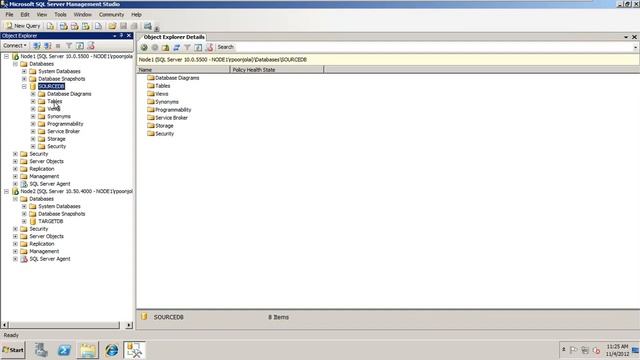Select TARGETDB in the Object Explorer tree
Viewport: 640px width, 360px height.
coord(51,221)
